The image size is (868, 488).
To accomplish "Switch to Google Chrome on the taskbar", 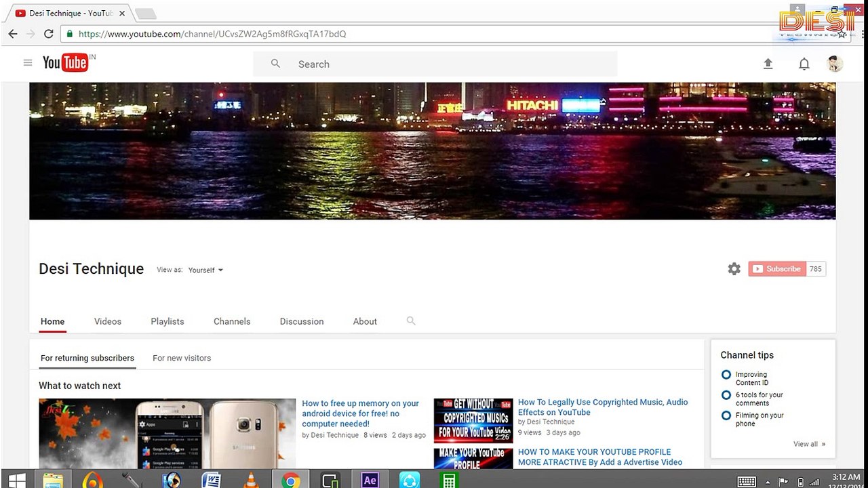I will coord(291,481).
